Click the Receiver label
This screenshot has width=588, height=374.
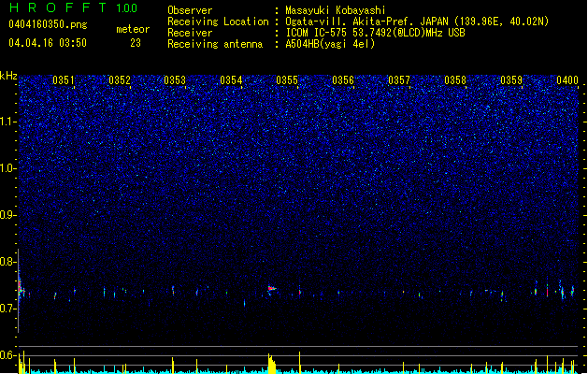coord(190,33)
